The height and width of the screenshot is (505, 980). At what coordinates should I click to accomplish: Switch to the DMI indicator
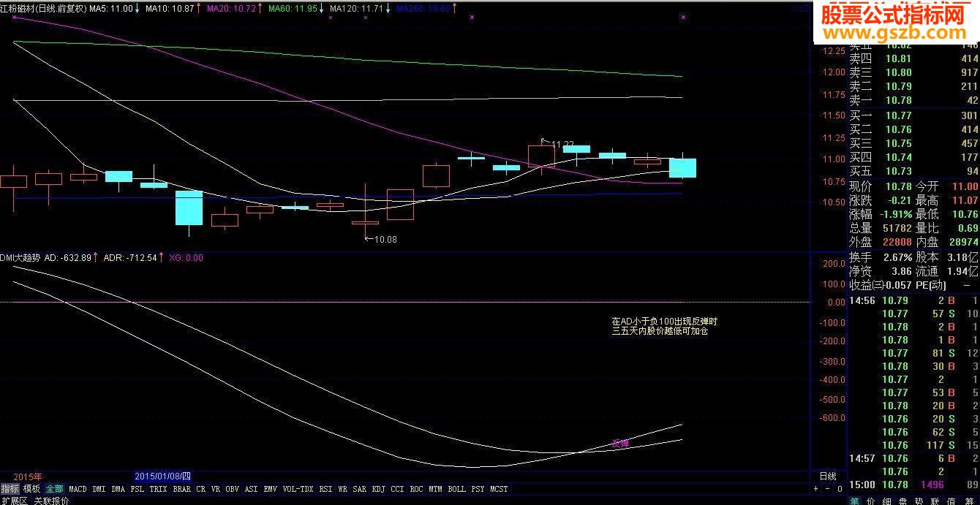tap(99, 489)
